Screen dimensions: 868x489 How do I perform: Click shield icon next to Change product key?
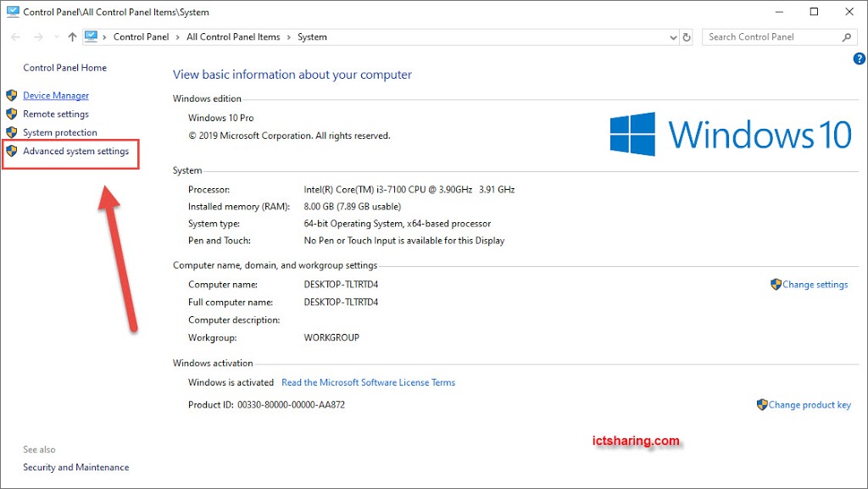pos(762,405)
